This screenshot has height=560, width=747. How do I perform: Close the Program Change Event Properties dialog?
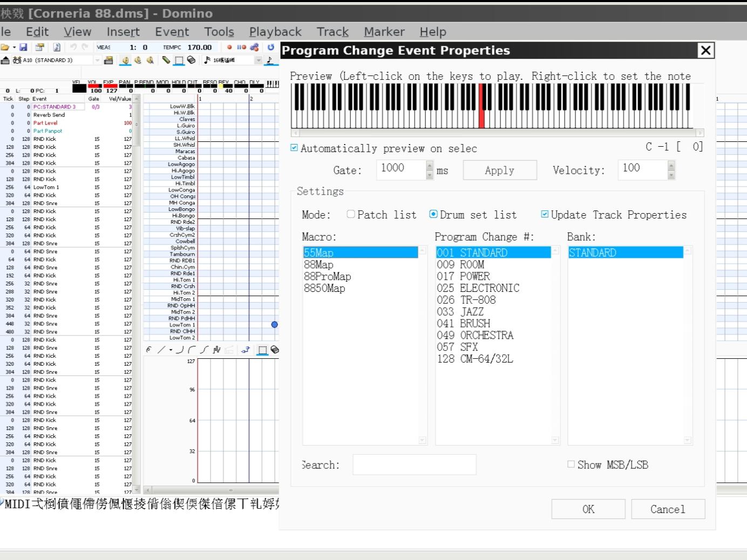[705, 51]
